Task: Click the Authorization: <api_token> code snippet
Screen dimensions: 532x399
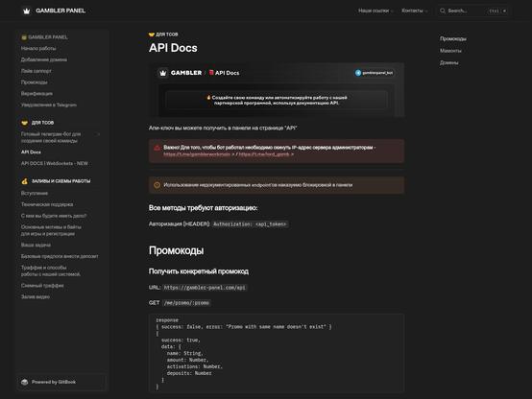Action: [250, 224]
